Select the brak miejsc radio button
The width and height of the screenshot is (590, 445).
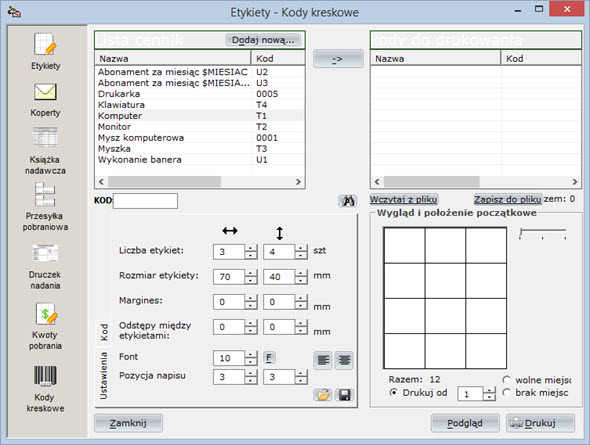pos(506,393)
